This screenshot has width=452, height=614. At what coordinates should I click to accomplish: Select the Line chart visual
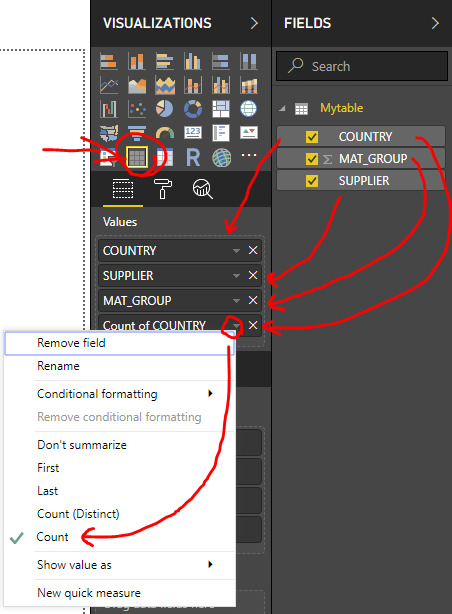coord(108,85)
